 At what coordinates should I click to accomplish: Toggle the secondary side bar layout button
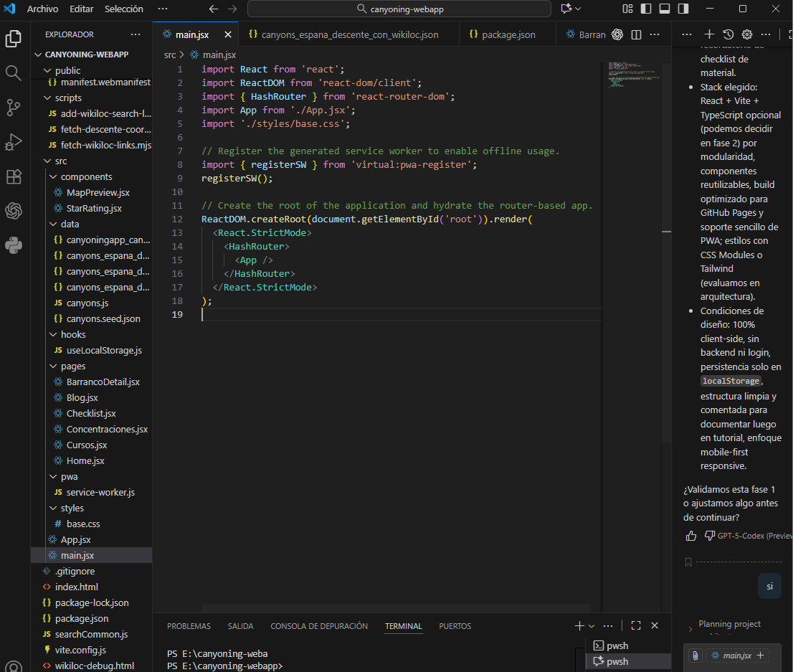coord(683,9)
